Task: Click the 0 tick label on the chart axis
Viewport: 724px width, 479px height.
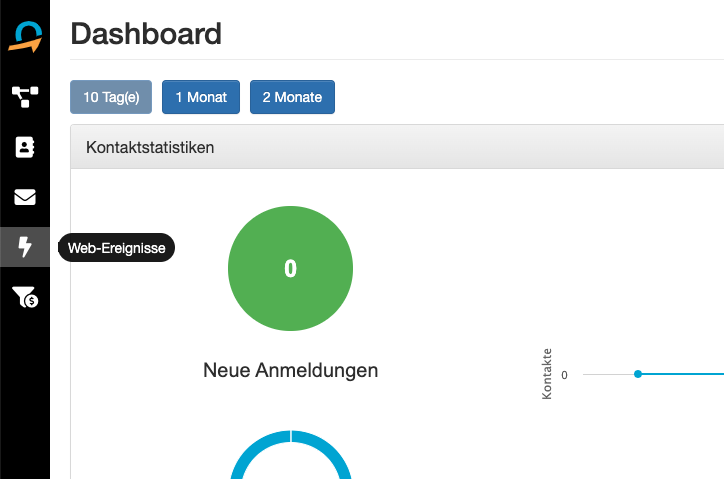Action: click(x=564, y=375)
